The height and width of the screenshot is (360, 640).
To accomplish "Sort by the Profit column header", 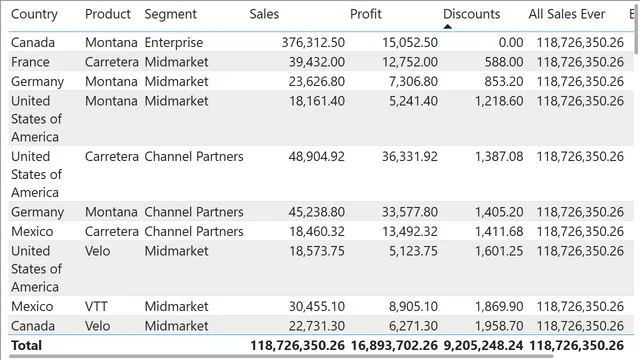I will [x=366, y=14].
